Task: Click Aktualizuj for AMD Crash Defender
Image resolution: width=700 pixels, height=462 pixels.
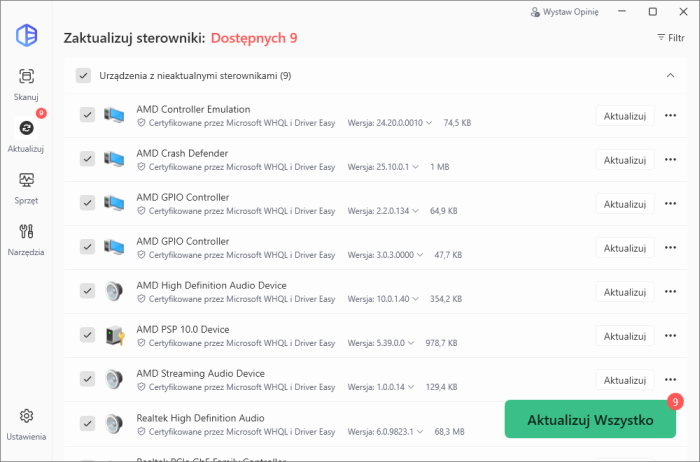Action: click(x=625, y=160)
